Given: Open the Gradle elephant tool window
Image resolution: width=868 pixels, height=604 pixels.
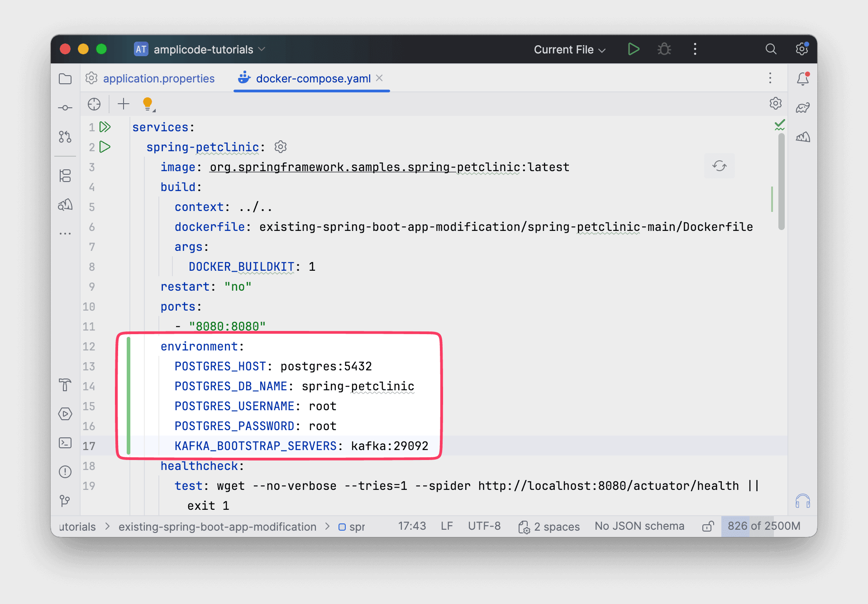Looking at the screenshot, I should pyautogui.click(x=803, y=108).
